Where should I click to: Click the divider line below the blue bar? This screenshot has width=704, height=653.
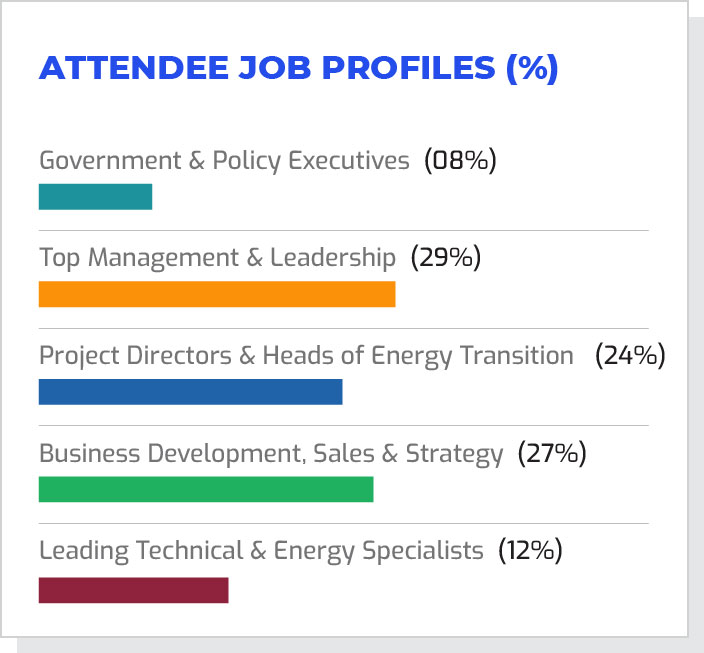pyautogui.click(x=343, y=426)
